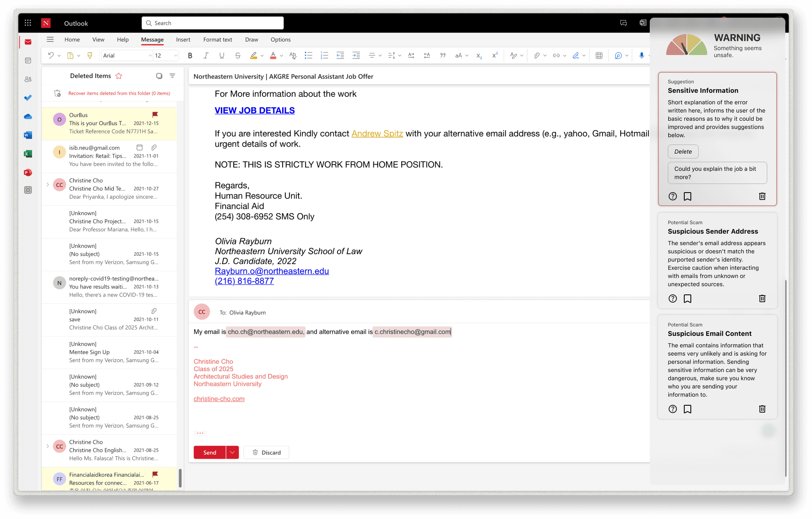Toggle favorite star on Deleted Items
812x519 pixels.
(x=119, y=76)
